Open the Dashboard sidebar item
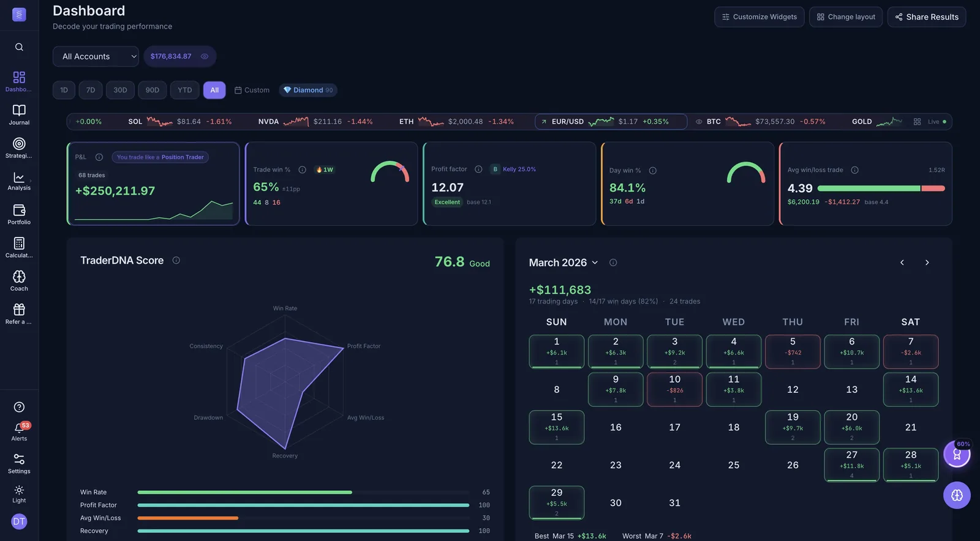980x541 pixels. tap(19, 81)
